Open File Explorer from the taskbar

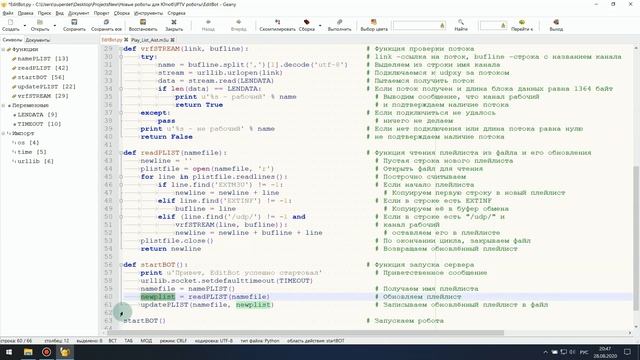(28, 352)
